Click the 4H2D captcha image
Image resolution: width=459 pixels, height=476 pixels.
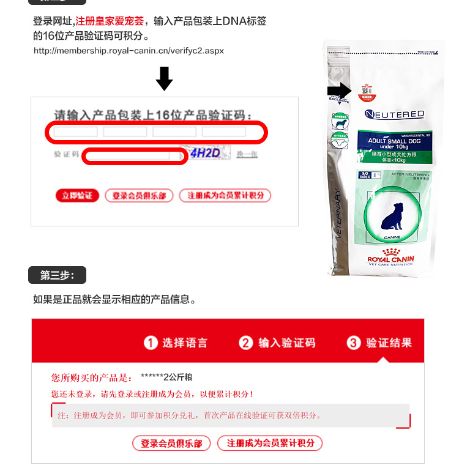(x=205, y=153)
